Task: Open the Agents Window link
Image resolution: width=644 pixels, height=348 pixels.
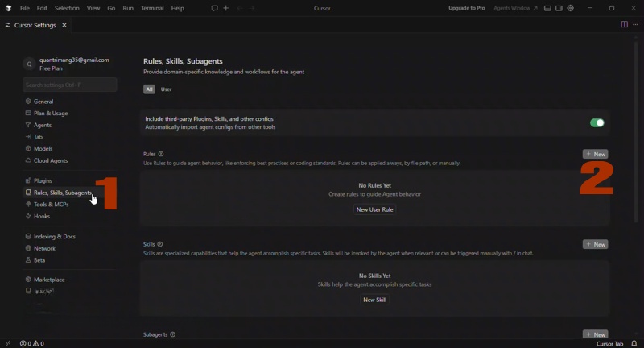Action: tap(515, 8)
